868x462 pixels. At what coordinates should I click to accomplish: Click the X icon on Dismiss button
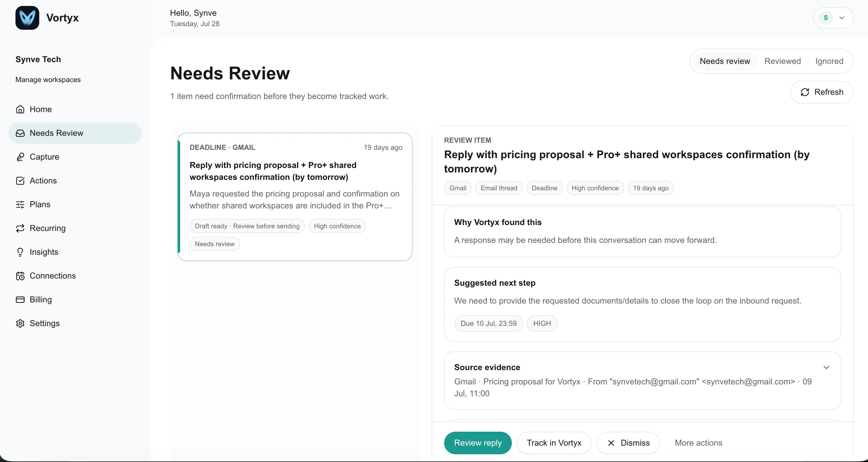point(611,443)
